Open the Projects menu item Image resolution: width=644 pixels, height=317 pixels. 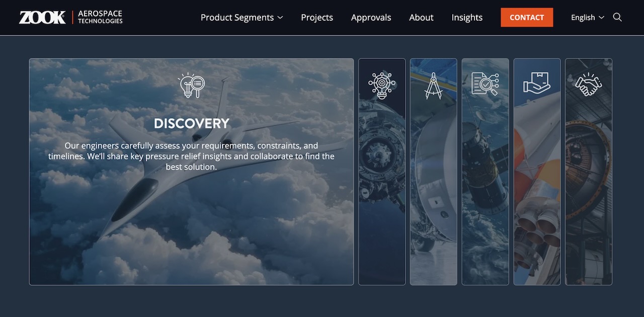coord(317,18)
